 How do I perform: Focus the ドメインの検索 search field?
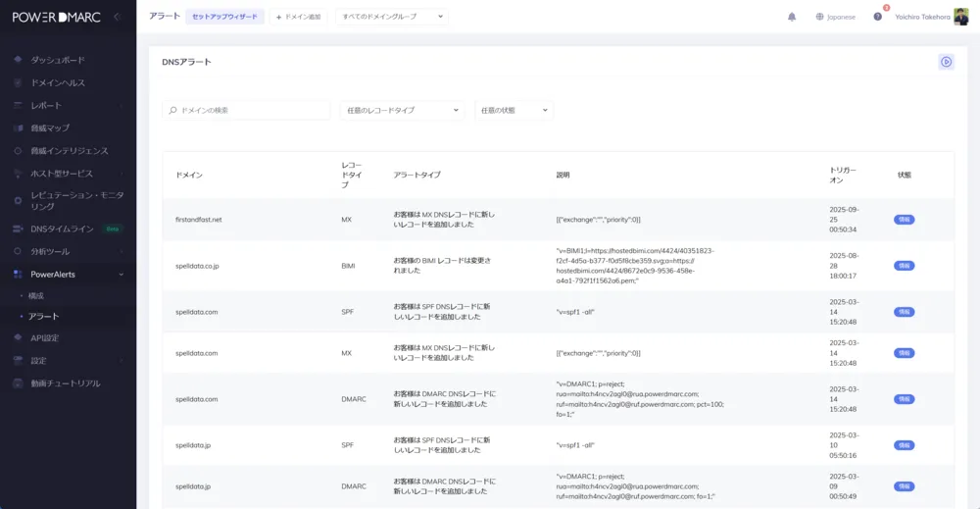(x=246, y=110)
